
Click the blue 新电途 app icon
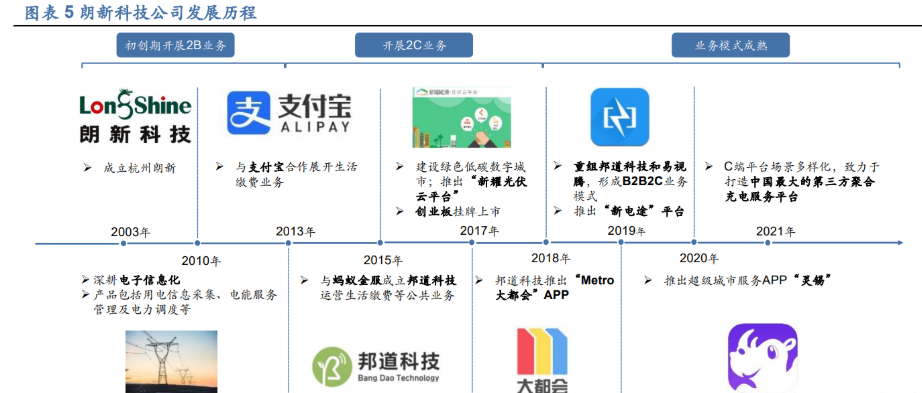[620, 117]
